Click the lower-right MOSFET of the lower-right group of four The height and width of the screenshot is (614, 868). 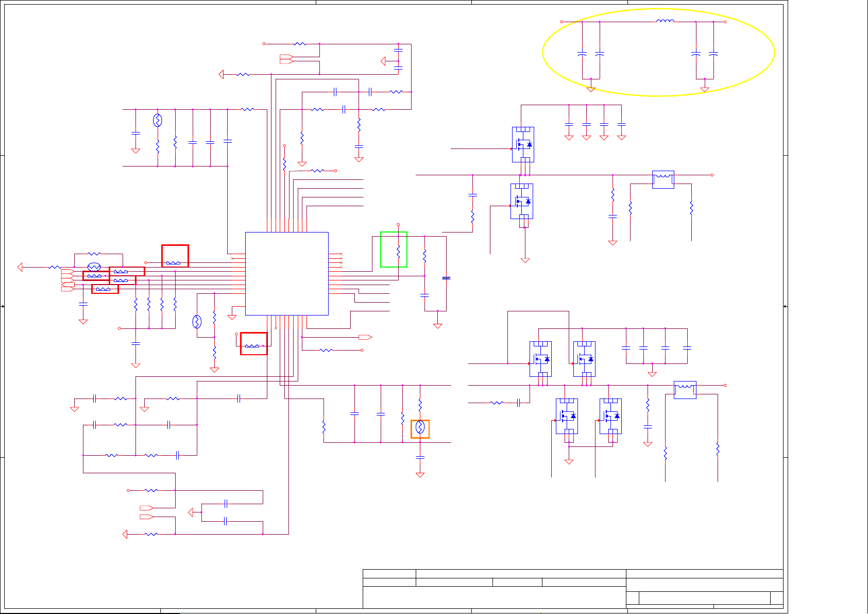[x=610, y=416]
